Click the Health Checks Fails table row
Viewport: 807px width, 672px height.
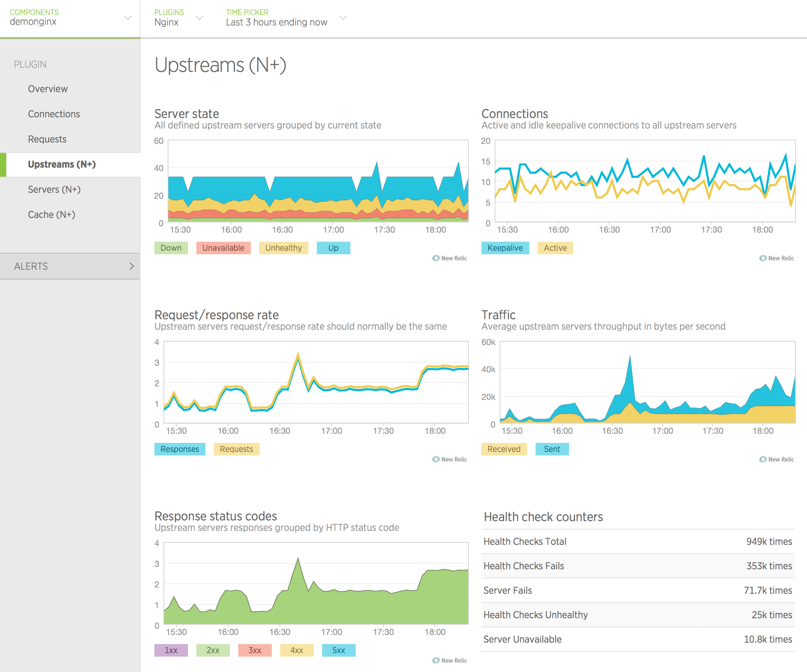click(638, 566)
